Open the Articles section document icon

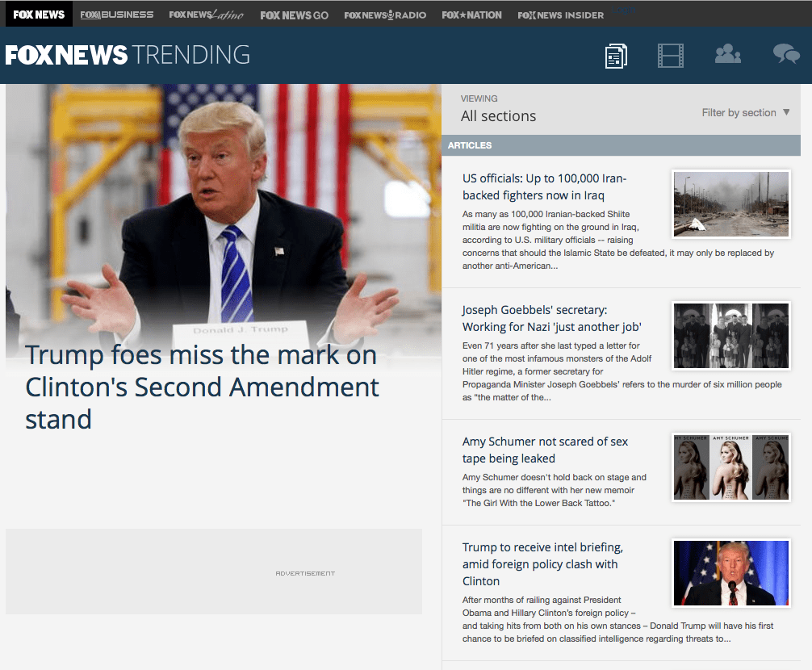(616, 56)
